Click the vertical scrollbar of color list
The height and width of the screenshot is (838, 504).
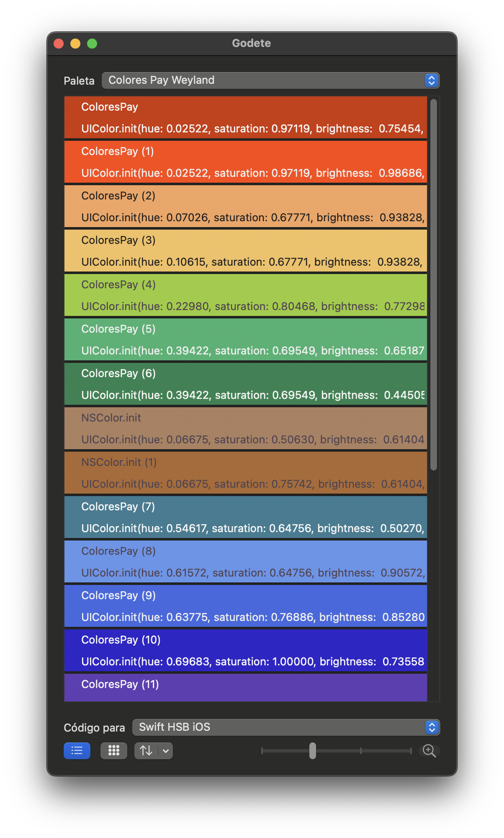(433, 285)
